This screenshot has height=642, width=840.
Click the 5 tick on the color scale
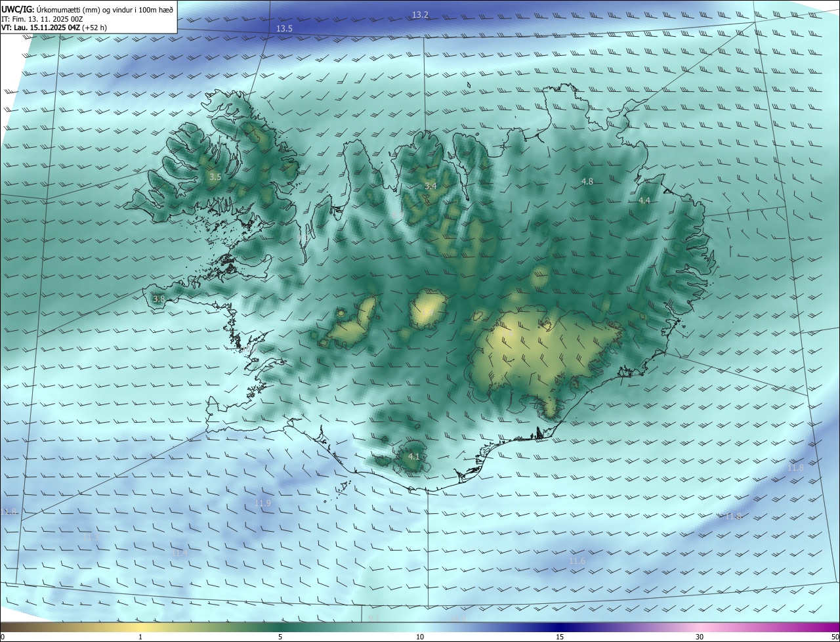click(280, 637)
